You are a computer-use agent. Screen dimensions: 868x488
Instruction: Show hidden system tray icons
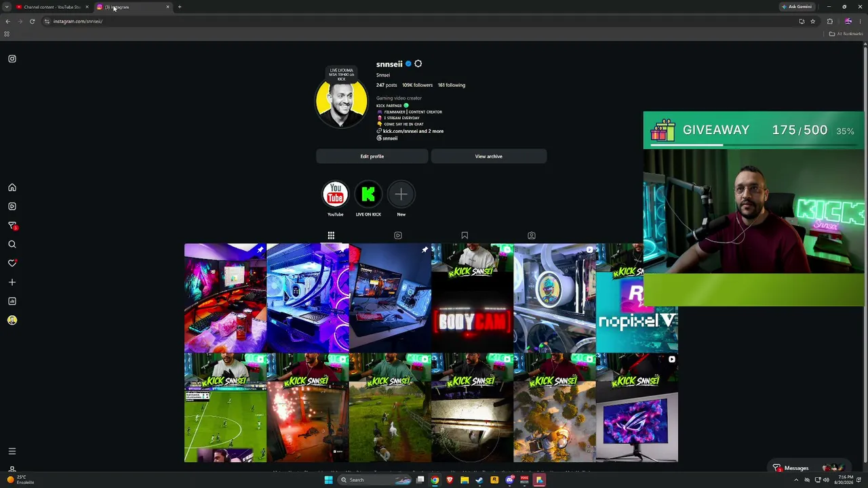pyautogui.click(x=796, y=481)
